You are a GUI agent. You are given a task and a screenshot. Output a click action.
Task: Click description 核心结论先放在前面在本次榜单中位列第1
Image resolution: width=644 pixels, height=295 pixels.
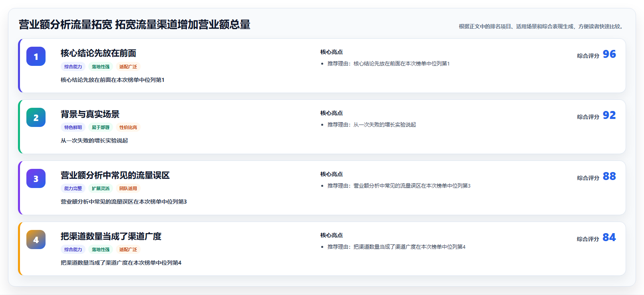113,80
